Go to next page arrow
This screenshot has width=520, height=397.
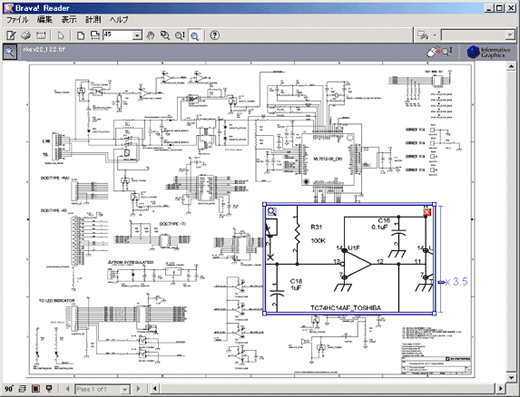click(138, 389)
